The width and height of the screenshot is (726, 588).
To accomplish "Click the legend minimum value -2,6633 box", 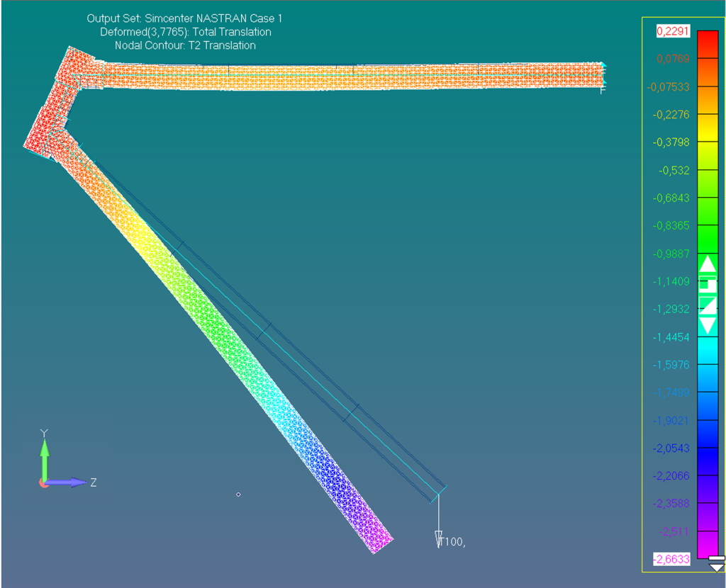I will click(667, 560).
